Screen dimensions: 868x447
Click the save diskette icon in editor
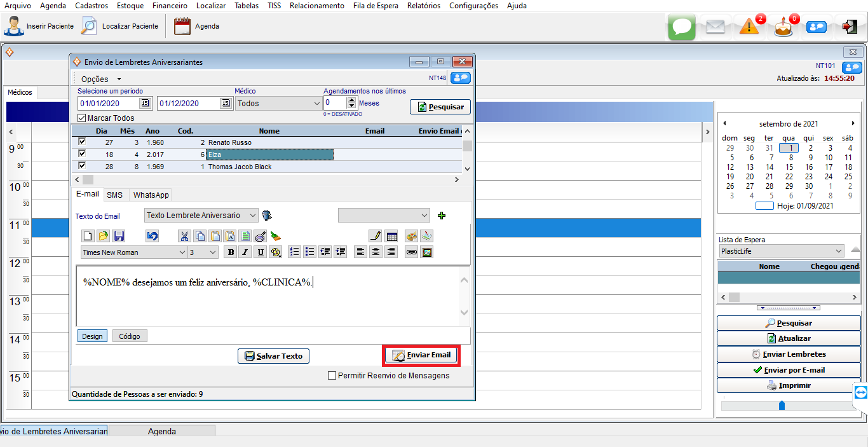point(119,236)
